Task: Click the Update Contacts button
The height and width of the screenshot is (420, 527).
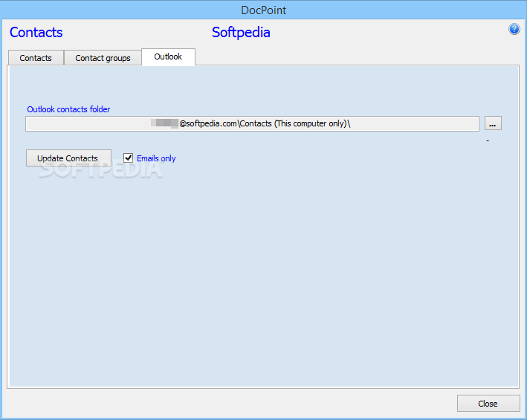Action: click(x=68, y=158)
